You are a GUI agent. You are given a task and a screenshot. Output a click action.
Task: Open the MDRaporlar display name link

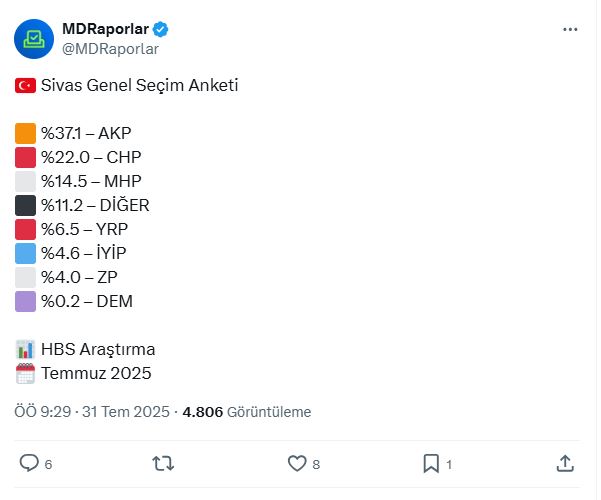(105, 29)
